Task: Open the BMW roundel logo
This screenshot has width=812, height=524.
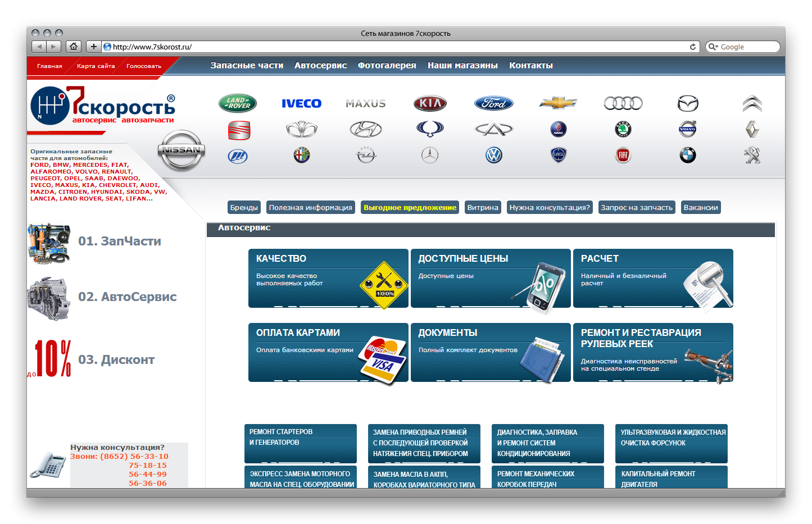Action: point(688,155)
